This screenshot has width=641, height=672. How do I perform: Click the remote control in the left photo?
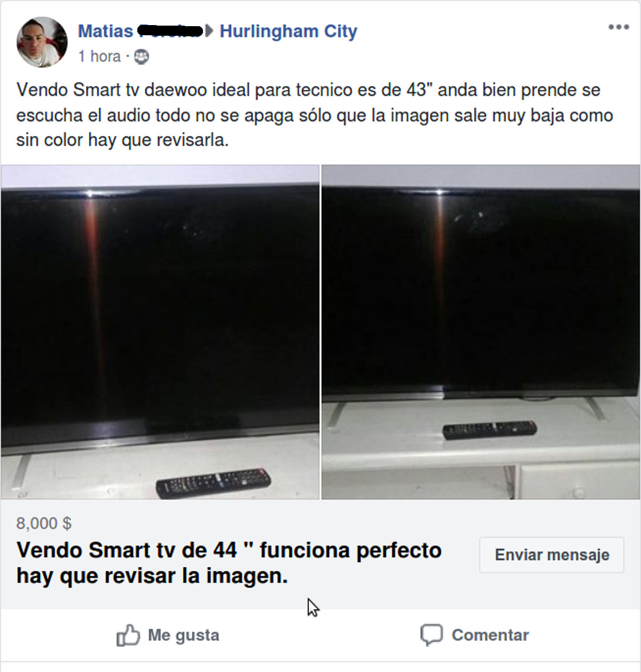pyautogui.click(x=213, y=483)
